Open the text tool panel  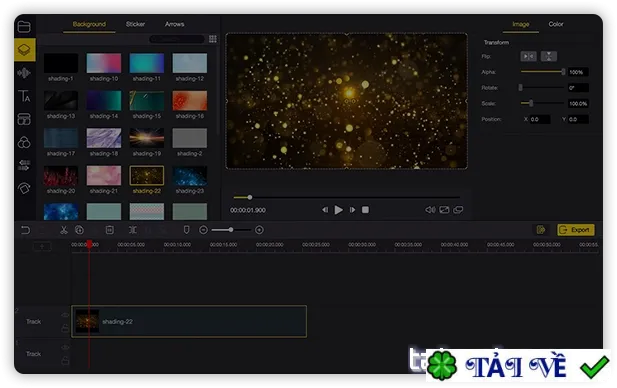pos(24,96)
